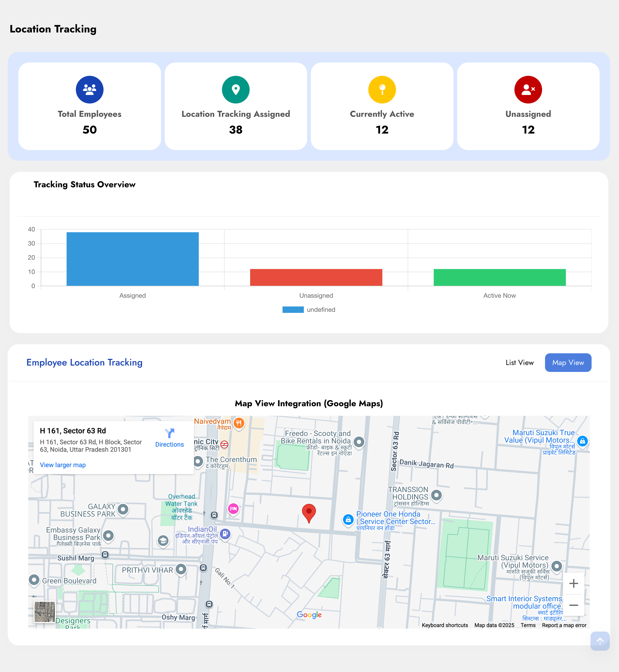Click the Unassigned red person icon

[x=527, y=89]
